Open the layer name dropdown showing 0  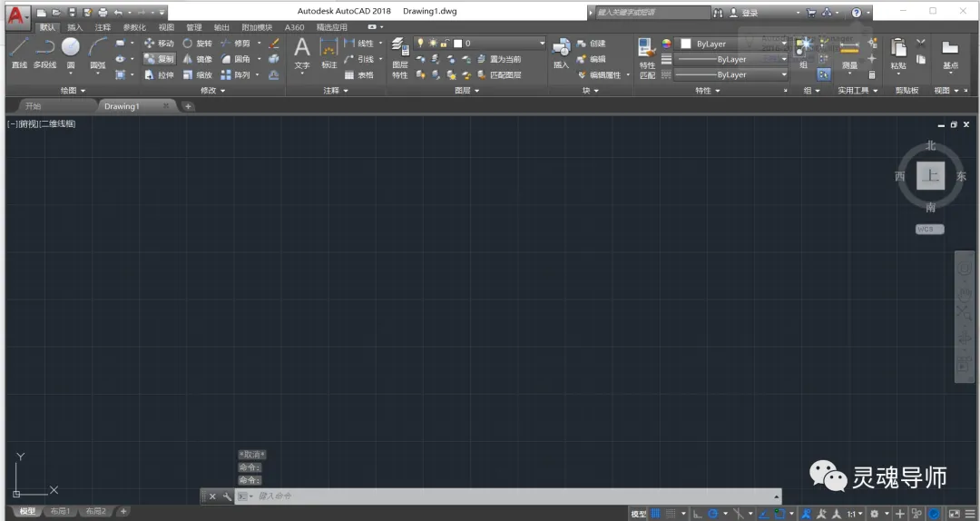click(x=480, y=44)
